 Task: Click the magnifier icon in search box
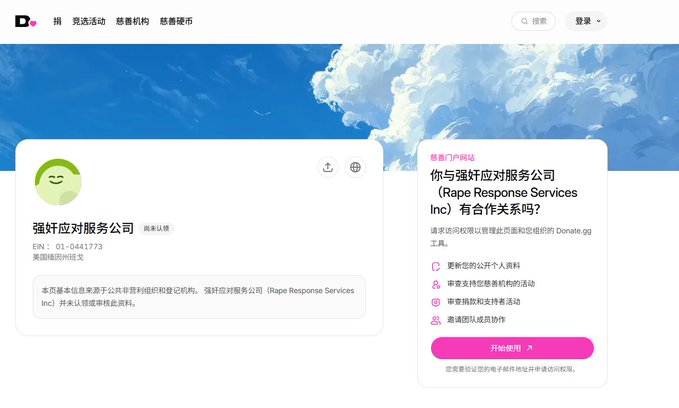[524, 21]
